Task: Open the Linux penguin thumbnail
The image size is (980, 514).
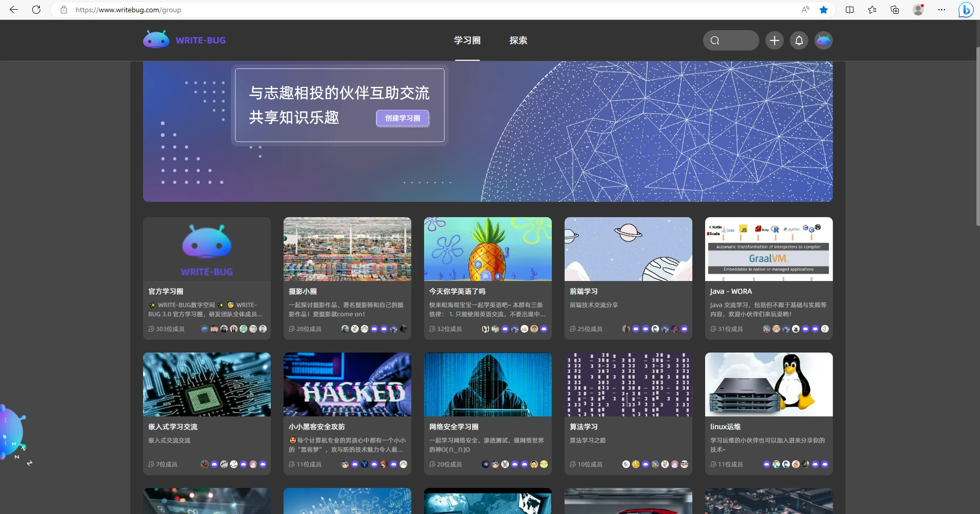Action: tap(769, 384)
